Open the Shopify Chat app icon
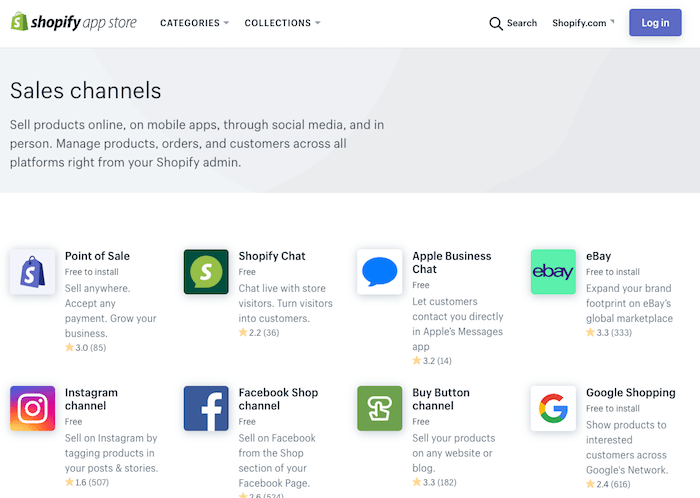The image size is (700, 498). (206, 272)
